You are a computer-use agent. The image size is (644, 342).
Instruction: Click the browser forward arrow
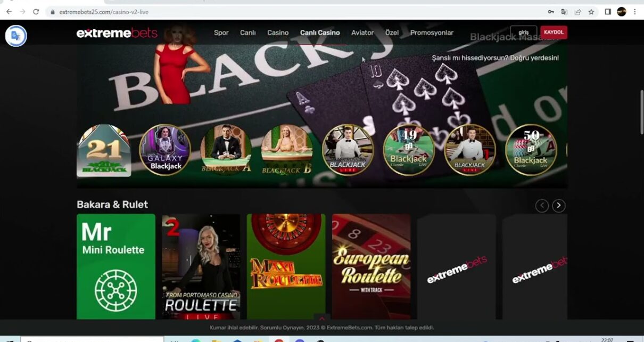click(22, 12)
